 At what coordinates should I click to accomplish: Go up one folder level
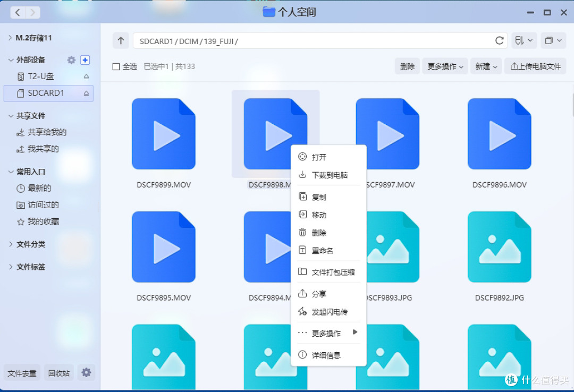tap(121, 40)
